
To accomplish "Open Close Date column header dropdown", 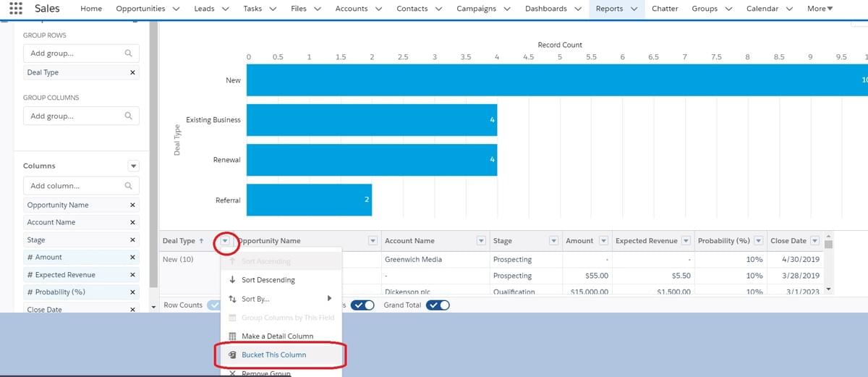I will click(x=815, y=241).
